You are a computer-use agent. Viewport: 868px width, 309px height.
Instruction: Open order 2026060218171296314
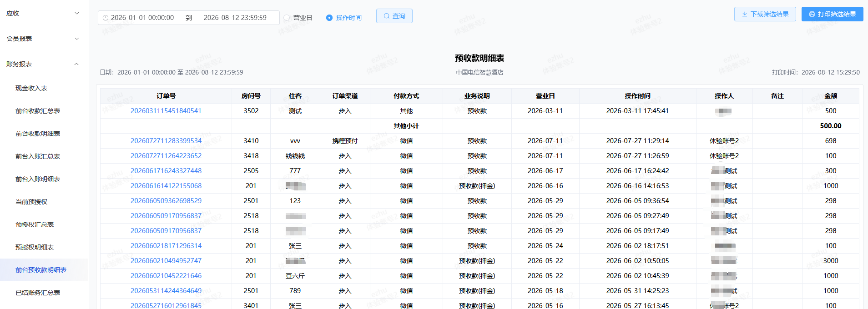(x=166, y=246)
